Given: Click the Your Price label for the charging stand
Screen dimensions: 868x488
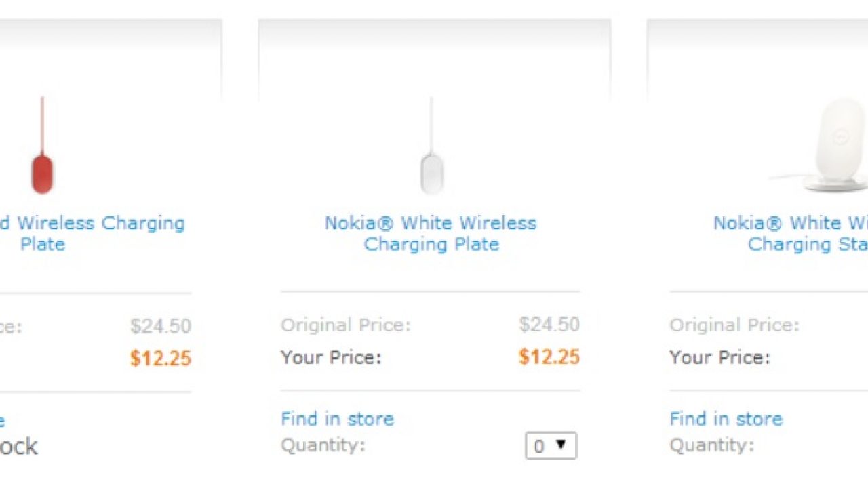Looking at the screenshot, I should pos(719,357).
